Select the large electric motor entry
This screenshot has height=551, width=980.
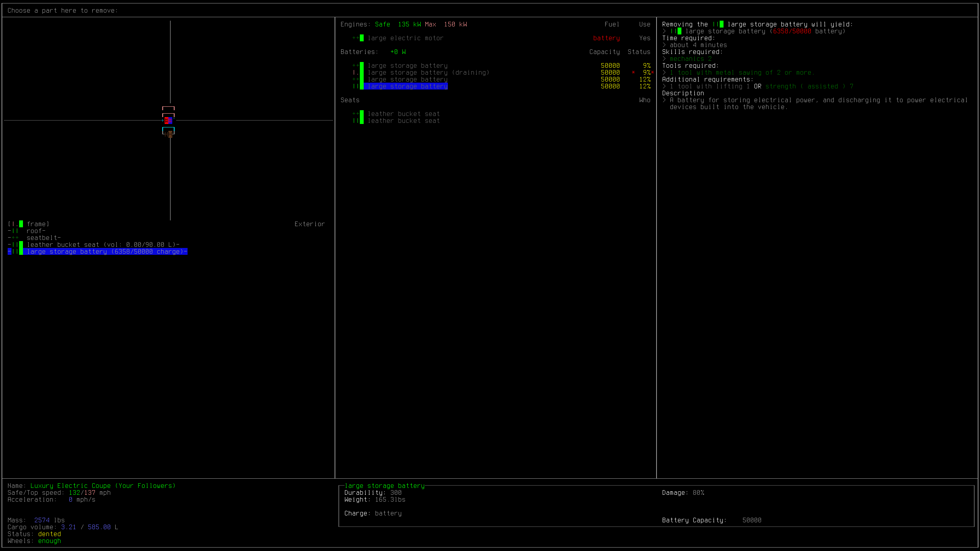(x=405, y=38)
